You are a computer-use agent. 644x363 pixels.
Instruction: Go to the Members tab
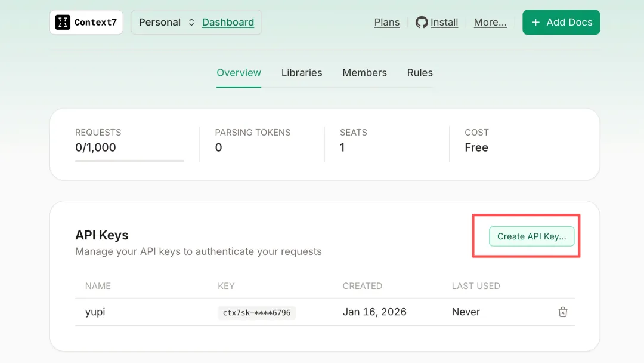coord(364,73)
